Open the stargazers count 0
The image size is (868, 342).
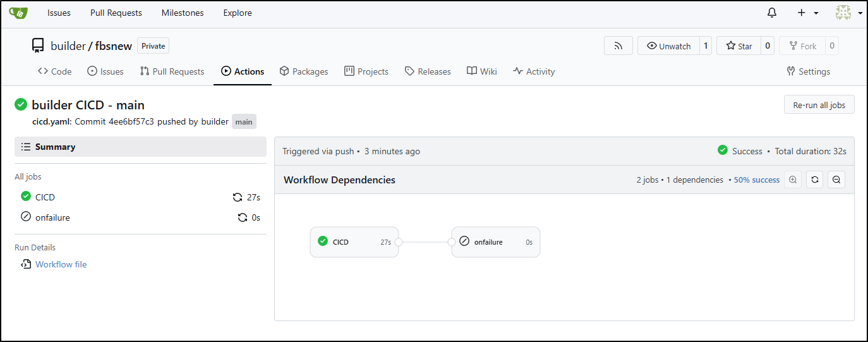767,46
